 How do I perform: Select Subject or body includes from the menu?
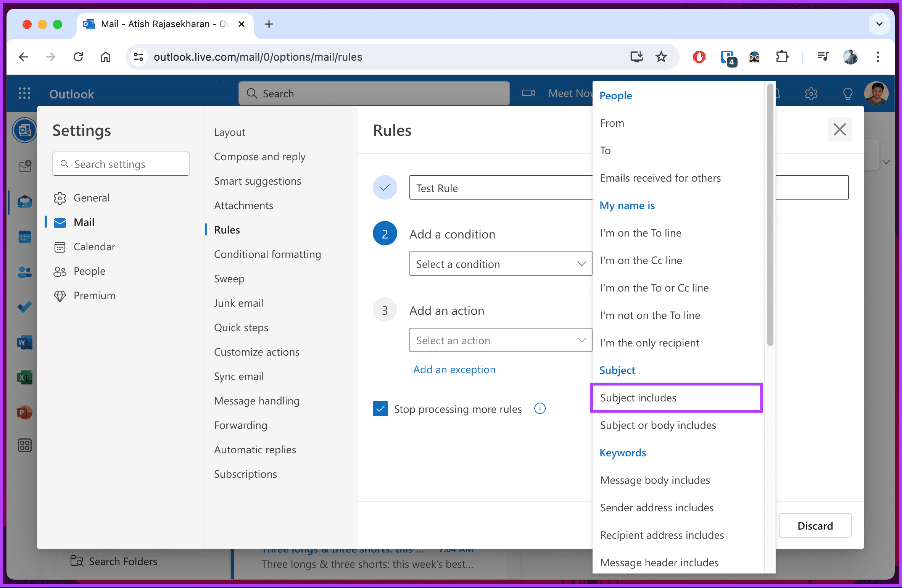point(658,425)
